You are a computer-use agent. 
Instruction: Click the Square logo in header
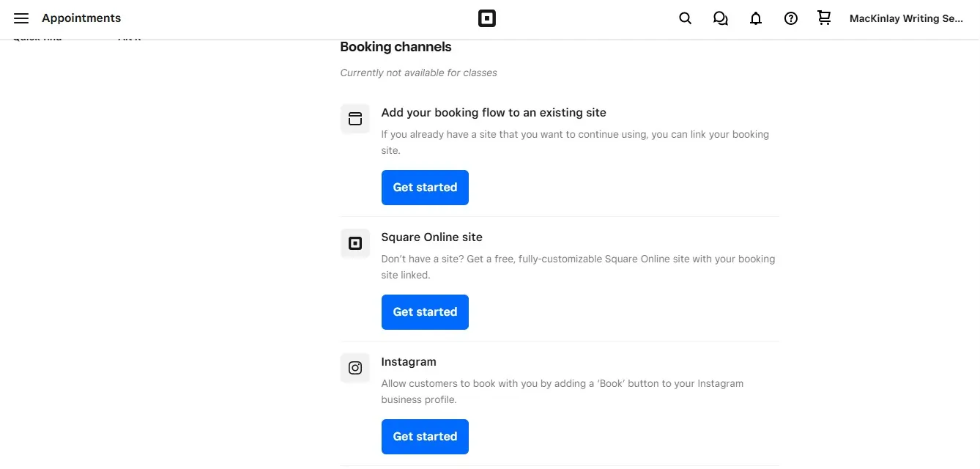pyautogui.click(x=487, y=18)
